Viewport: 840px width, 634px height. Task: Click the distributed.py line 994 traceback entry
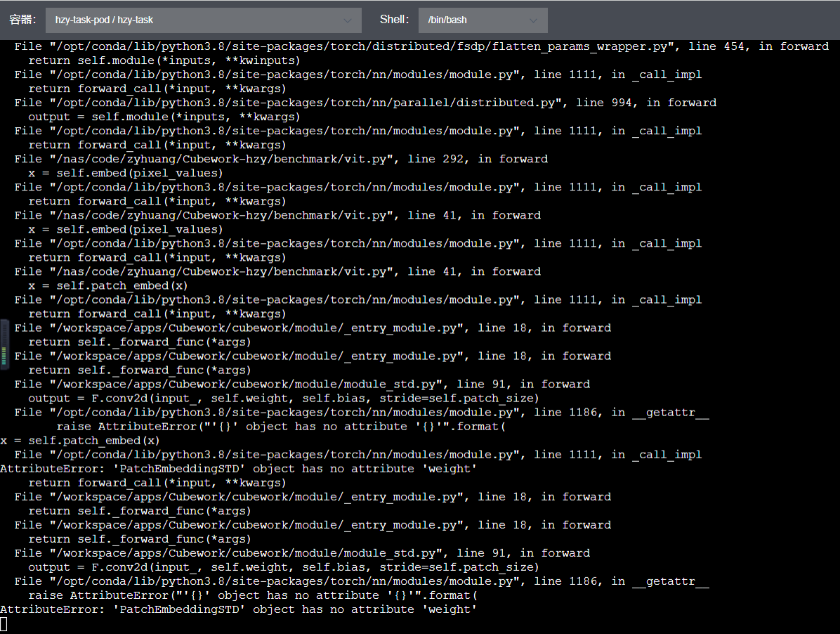tap(365, 103)
